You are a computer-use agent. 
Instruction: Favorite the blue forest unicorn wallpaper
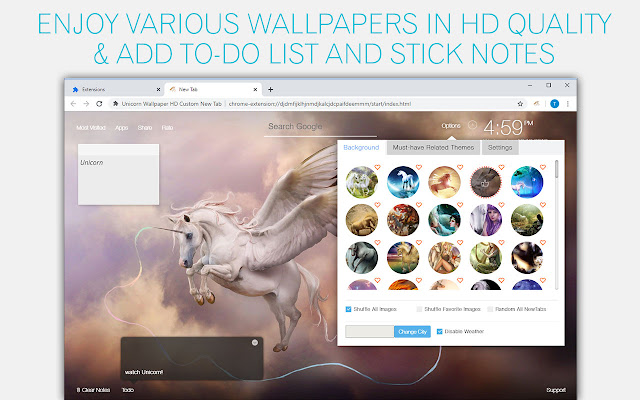(x=542, y=167)
